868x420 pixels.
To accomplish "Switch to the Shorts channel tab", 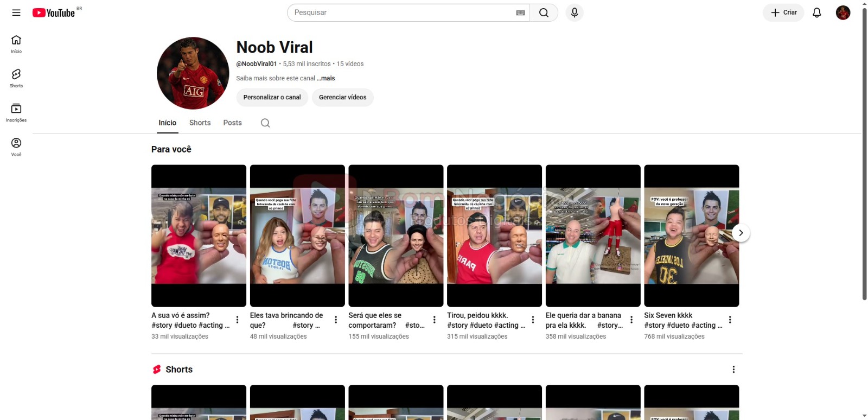I will (200, 123).
